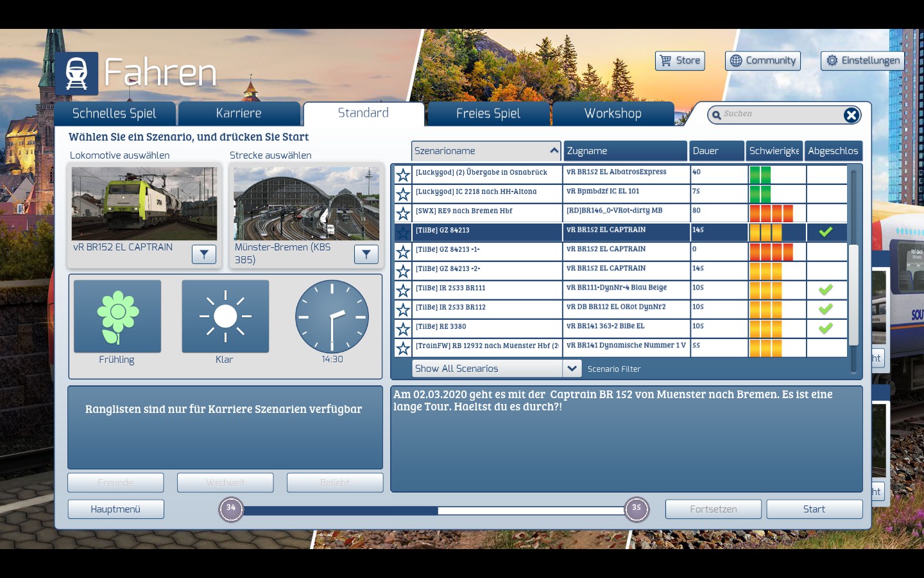Return via the Hauptmenü button
Image resolution: width=924 pixels, height=578 pixels.
coord(116,509)
